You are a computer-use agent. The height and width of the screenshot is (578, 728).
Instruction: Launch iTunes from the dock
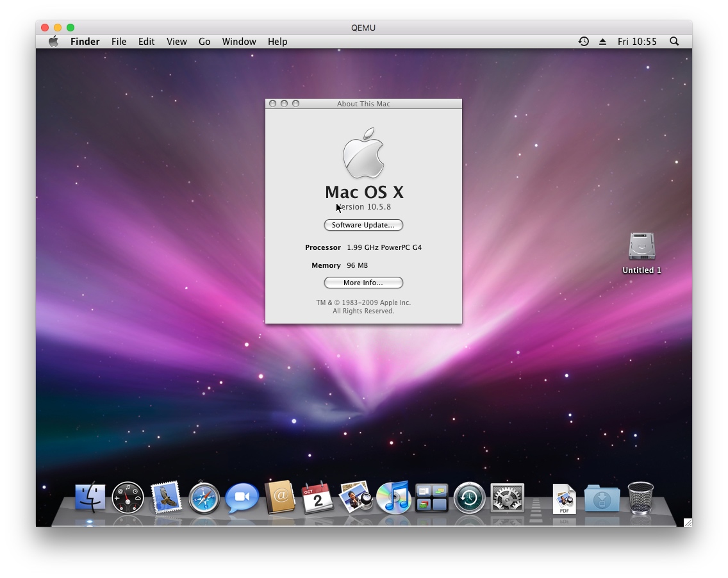[x=393, y=497]
